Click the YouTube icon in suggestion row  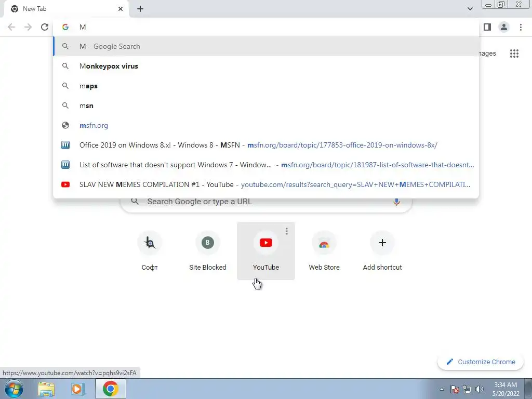coord(65,184)
